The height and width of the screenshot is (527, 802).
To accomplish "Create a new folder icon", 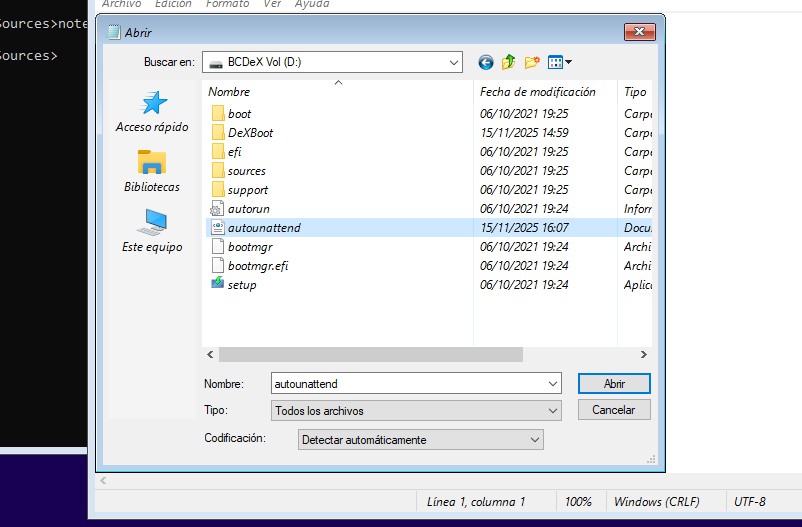I will [532, 62].
